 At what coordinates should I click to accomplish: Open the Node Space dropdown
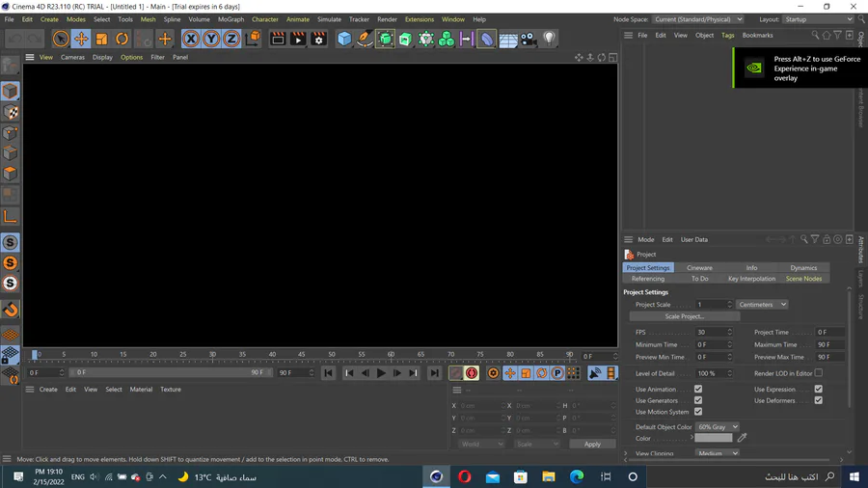click(x=697, y=19)
